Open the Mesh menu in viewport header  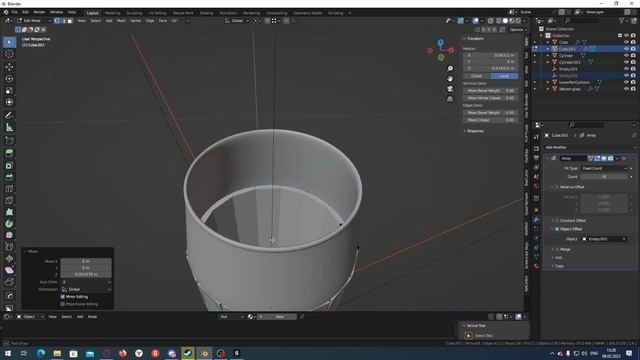(122, 20)
